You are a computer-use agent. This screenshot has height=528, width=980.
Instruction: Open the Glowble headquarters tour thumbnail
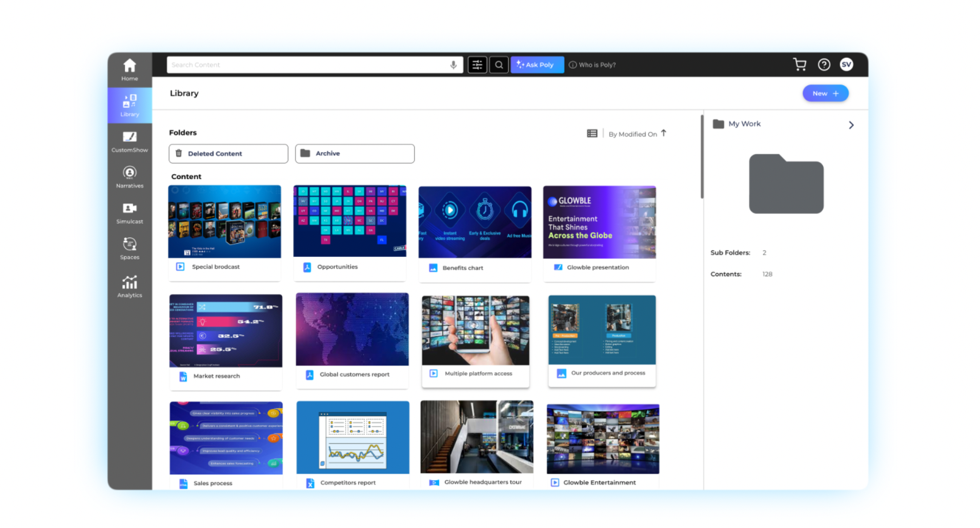coord(477,437)
